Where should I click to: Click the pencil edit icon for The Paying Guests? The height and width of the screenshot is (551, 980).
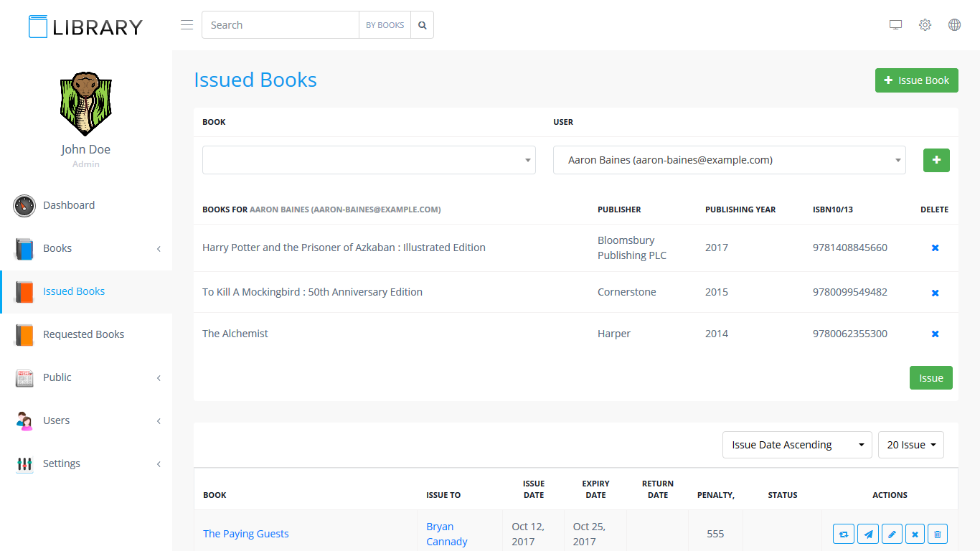coord(892,534)
